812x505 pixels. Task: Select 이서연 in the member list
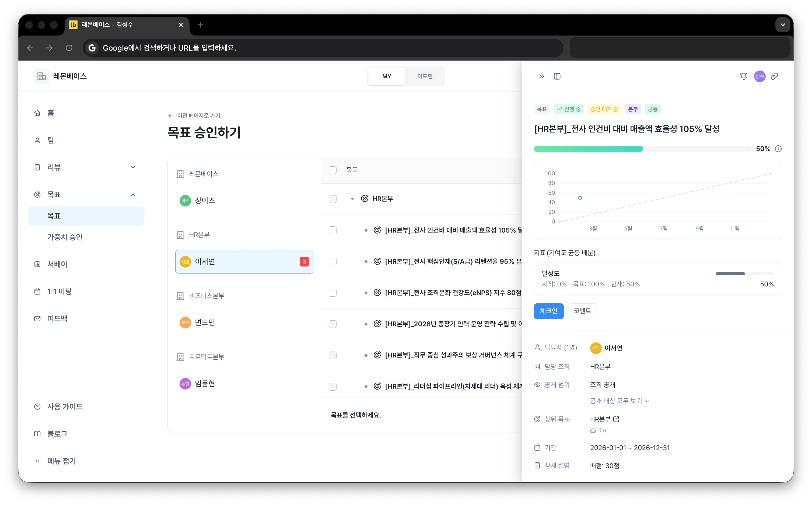[x=244, y=262]
